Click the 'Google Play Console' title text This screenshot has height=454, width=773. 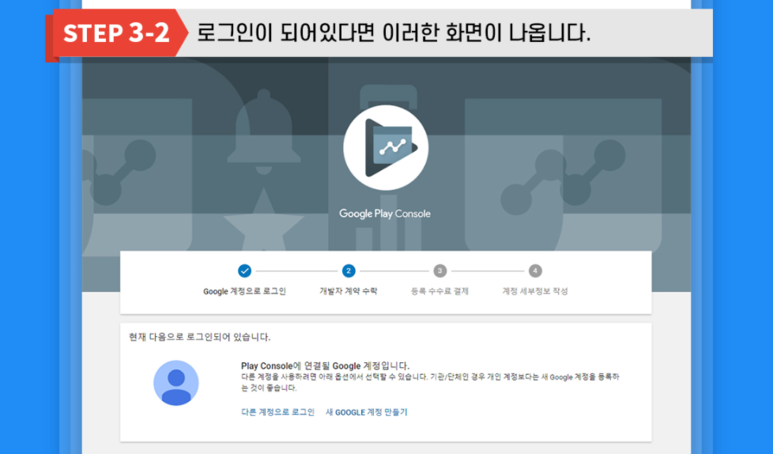click(385, 214)
